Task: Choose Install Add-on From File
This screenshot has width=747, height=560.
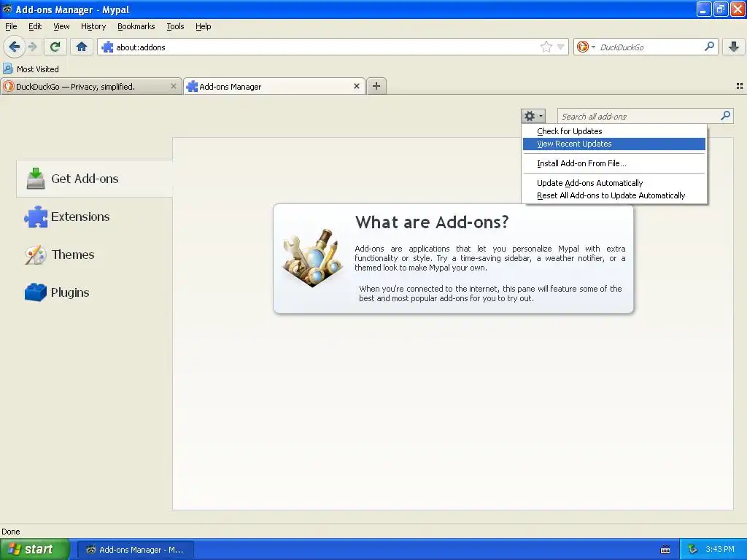Action: point(614,163)
